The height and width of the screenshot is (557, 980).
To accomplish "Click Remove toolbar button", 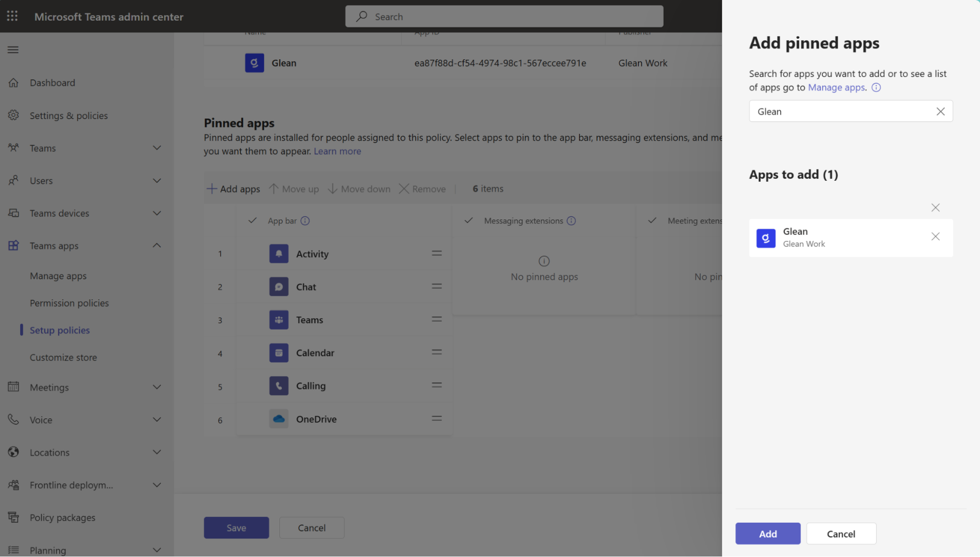I will [x=423, y=189].
